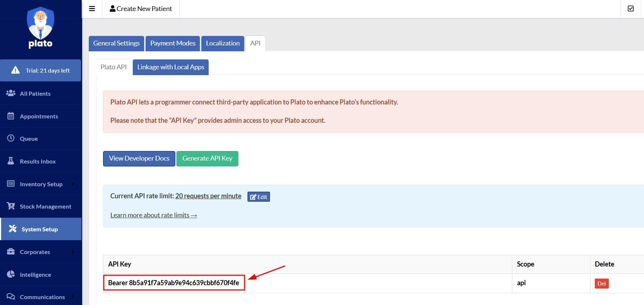Select the API tab

[255, 43]
